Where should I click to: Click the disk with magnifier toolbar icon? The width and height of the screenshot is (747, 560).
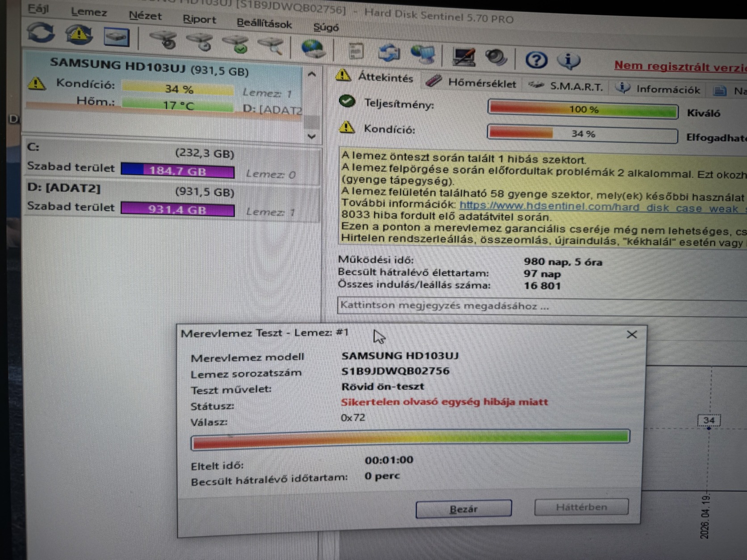tap(271, 46)
